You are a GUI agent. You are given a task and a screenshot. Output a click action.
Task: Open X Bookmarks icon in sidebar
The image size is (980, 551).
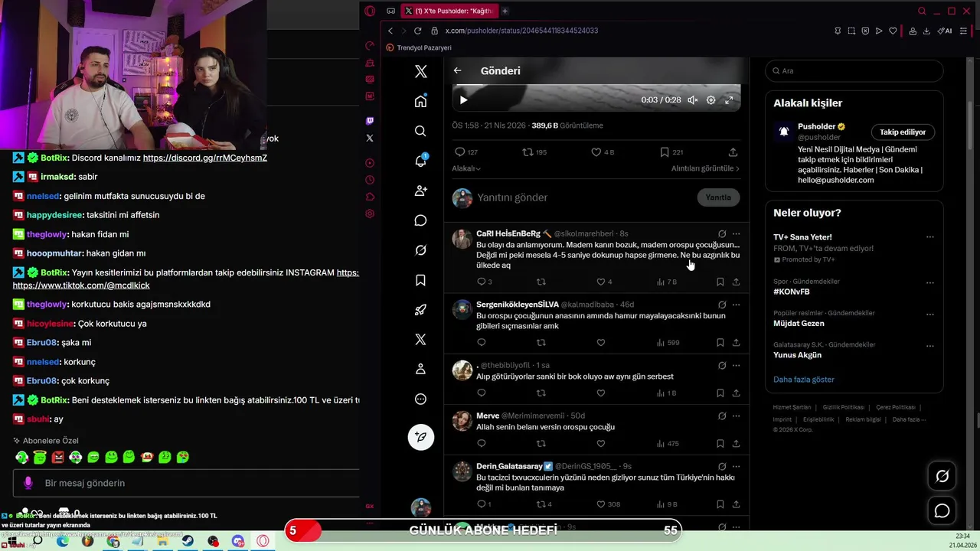pos(420,280)
